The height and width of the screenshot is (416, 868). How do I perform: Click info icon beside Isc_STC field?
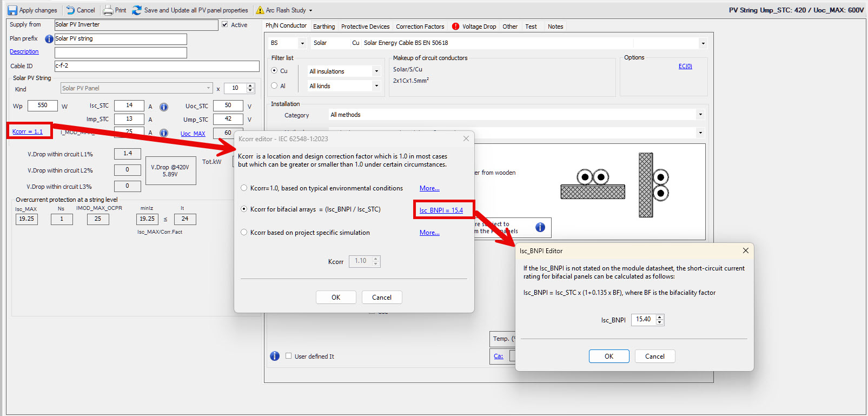(164, 107)
